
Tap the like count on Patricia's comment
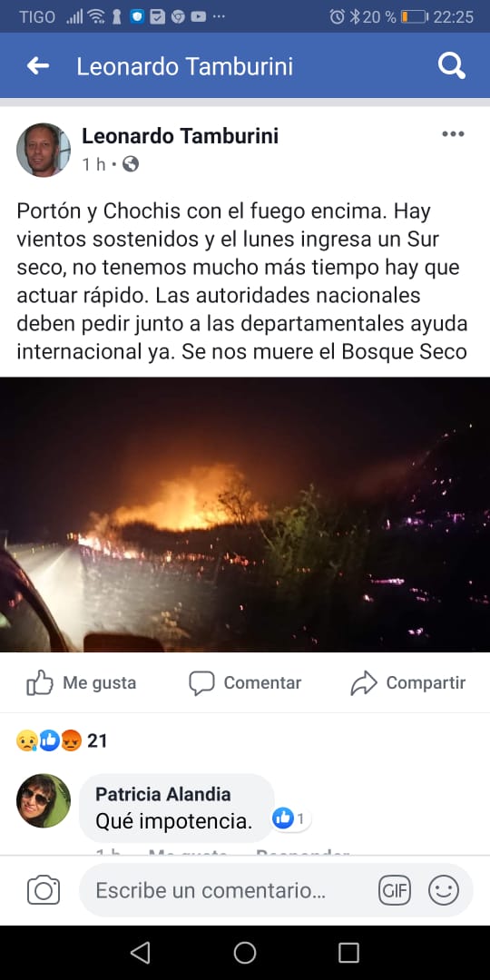[x=291, y=818]
